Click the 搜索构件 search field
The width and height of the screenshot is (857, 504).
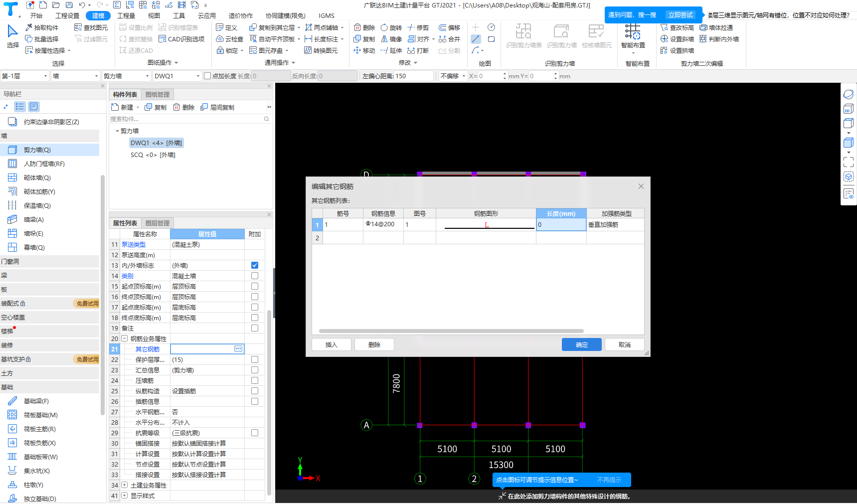190,119
